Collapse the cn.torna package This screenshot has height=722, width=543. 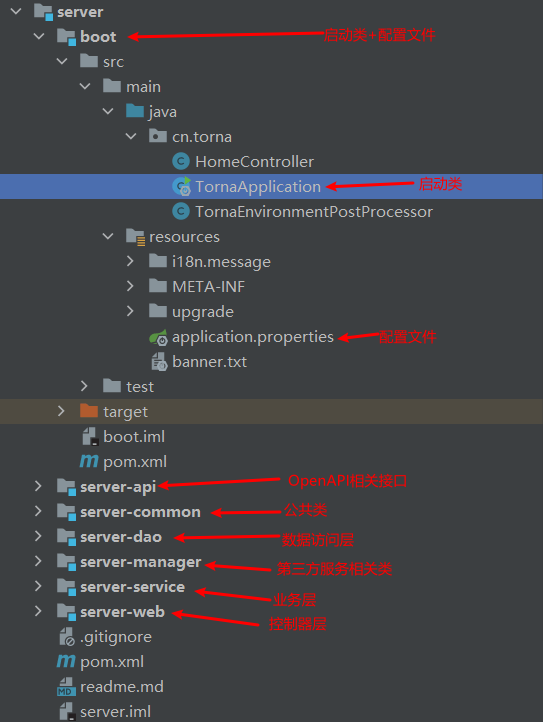[131, 136]
